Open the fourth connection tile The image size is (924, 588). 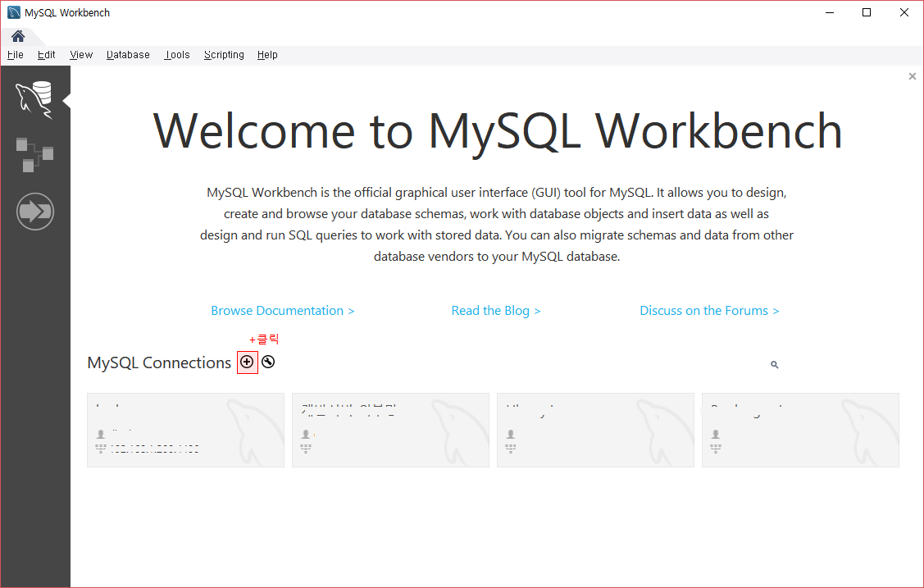(x=800, y=430)
